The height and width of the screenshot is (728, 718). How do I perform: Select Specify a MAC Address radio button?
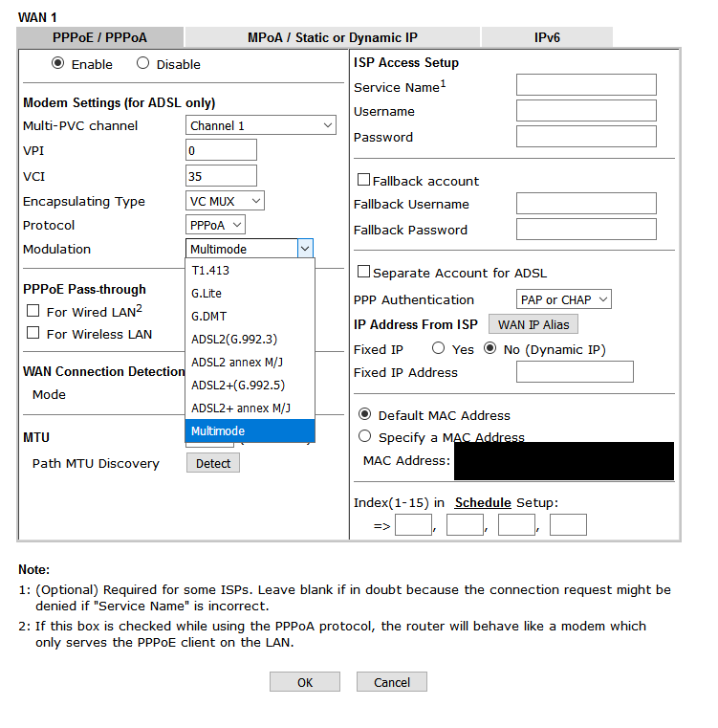click(365, 435)
